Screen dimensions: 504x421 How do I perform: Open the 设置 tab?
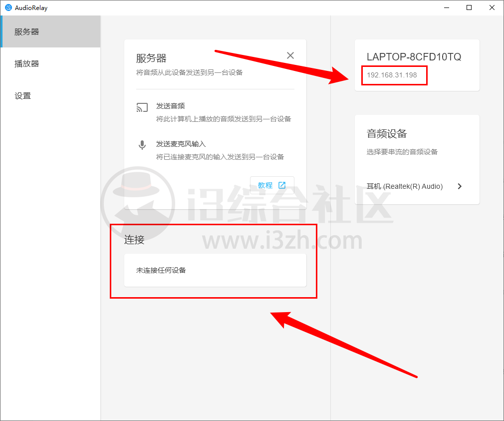tap(51, 95)
